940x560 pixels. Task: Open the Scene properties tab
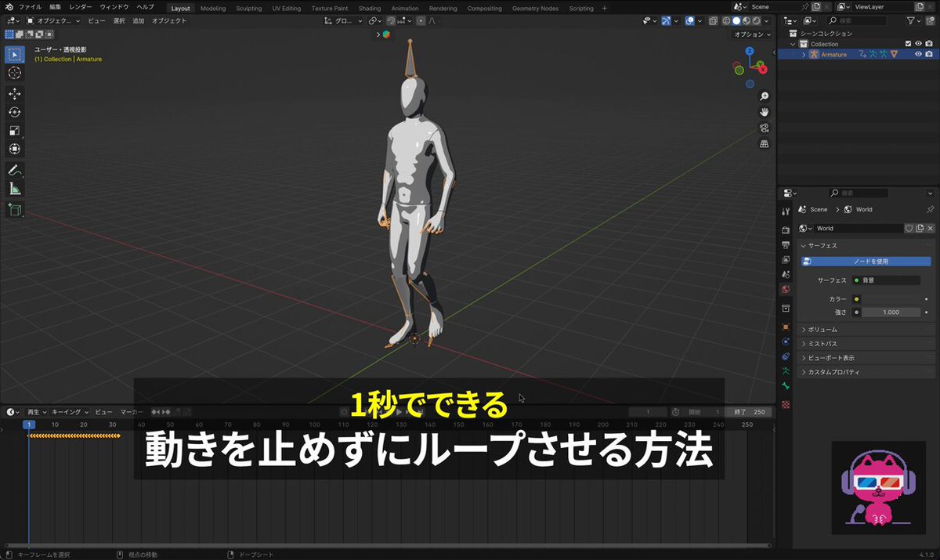(786, 274)
